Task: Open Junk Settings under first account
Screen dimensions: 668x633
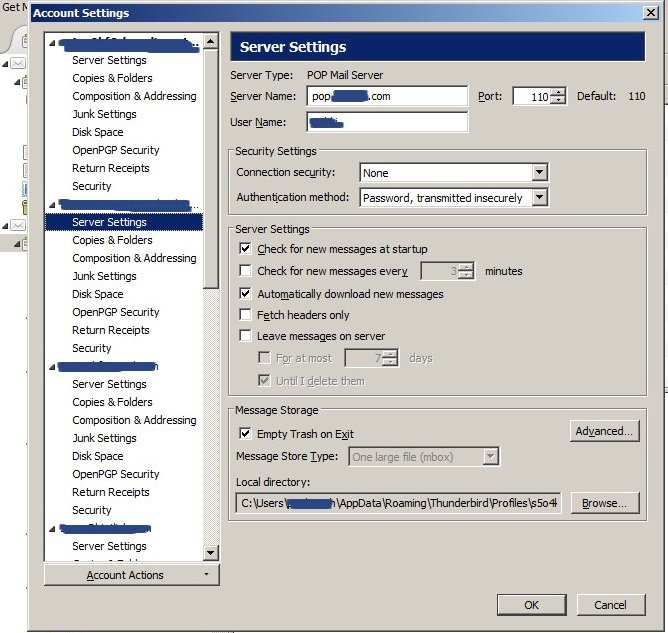Action: 104,114
